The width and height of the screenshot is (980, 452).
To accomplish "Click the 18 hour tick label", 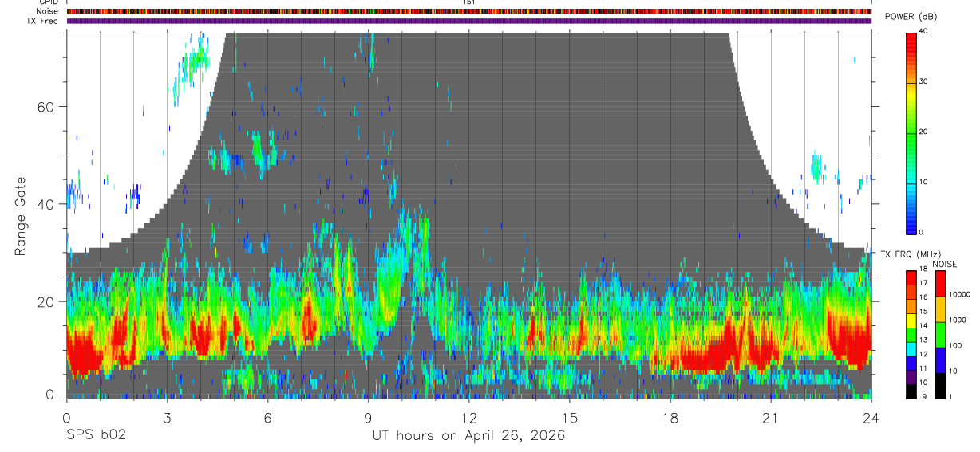I will click(670, 418).
